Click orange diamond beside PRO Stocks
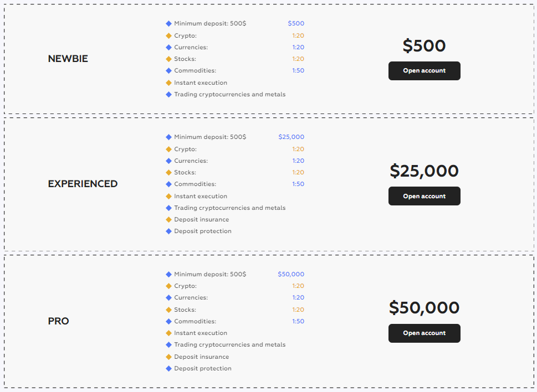 168,310
